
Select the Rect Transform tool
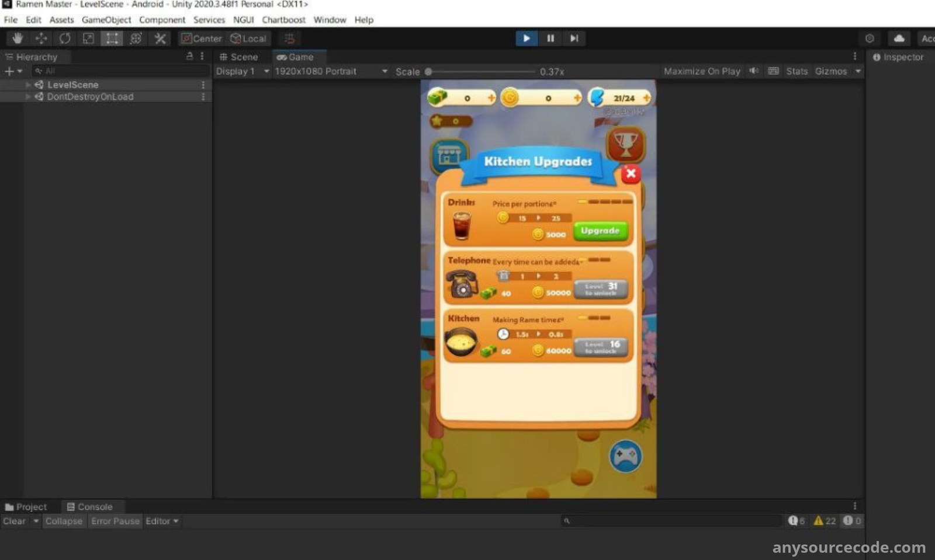point(112,39)
